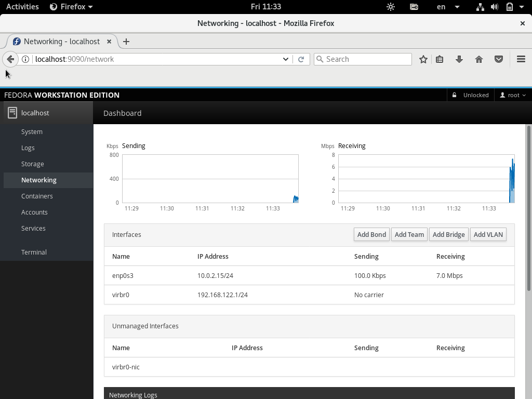Show site information icon in address bar

(x=25, y=59)
